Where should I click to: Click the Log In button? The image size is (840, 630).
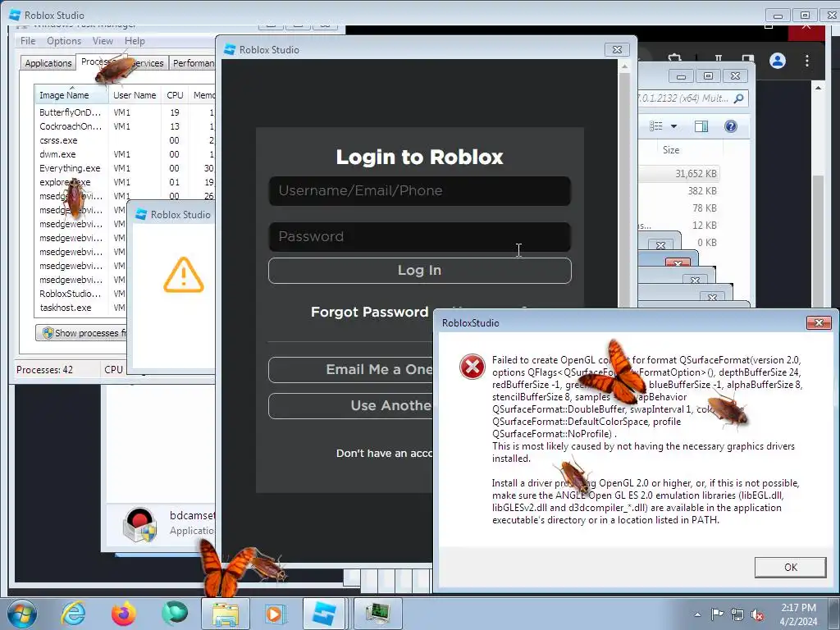[x=419, y=271]
